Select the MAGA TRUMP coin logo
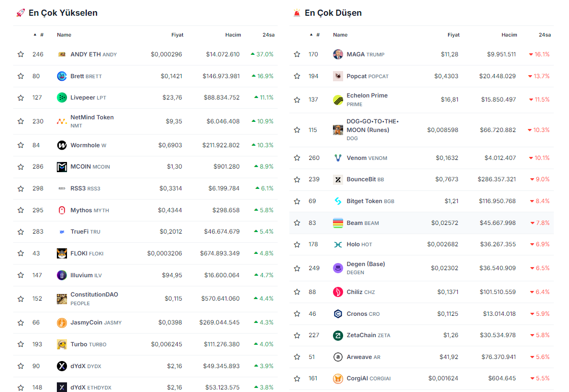 click(x=338, y=54)
